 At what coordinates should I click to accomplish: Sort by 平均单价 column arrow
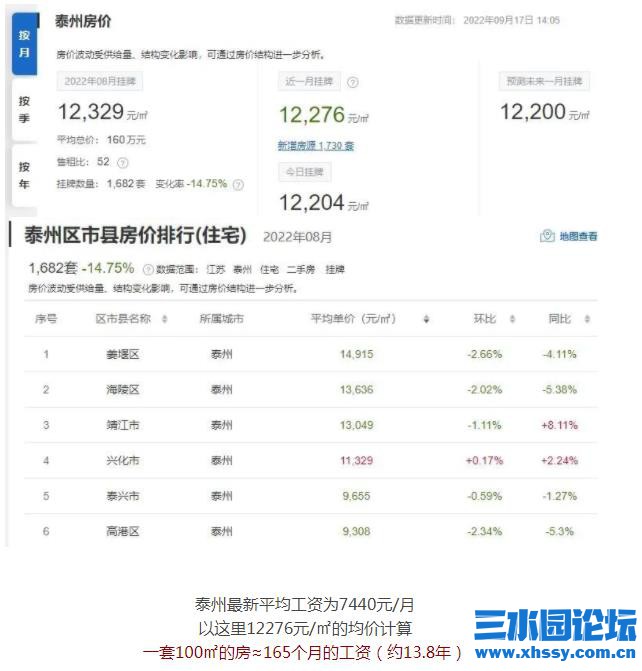tap(426, 319)
